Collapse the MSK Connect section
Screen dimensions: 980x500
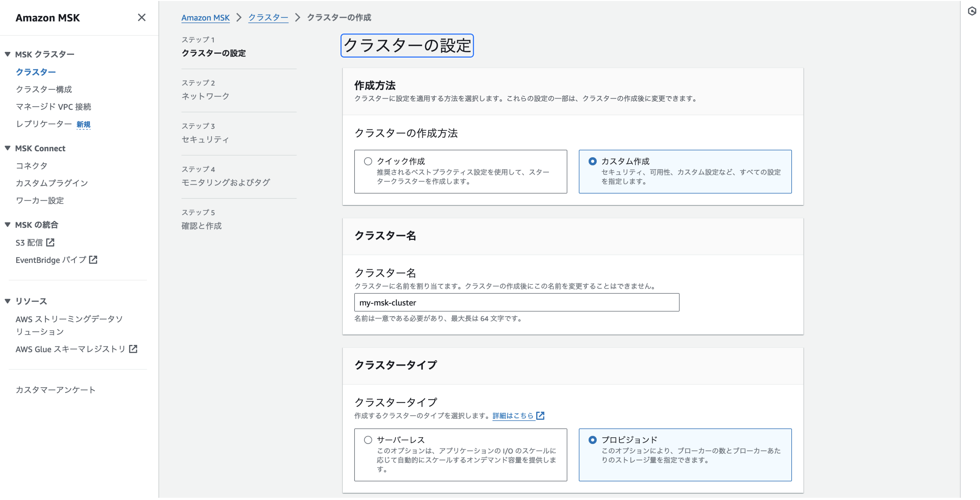[8, 148]
